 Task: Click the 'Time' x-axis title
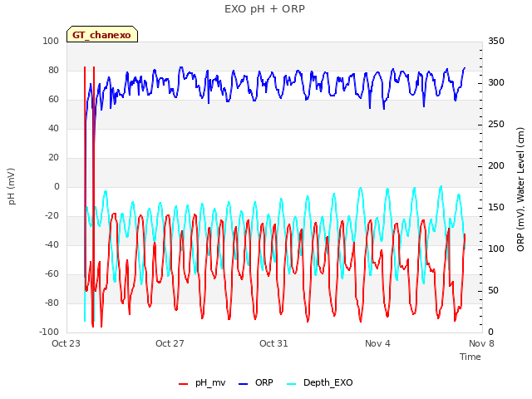click(x=470, y=357)
